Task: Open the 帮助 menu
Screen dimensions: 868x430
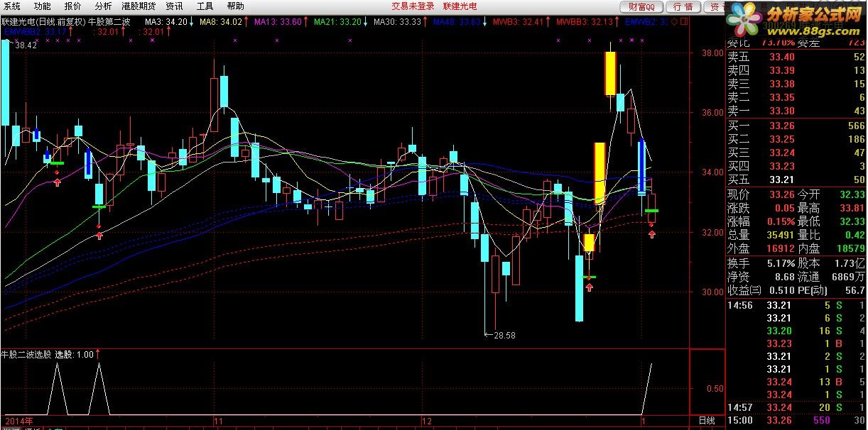Action: 236,6
